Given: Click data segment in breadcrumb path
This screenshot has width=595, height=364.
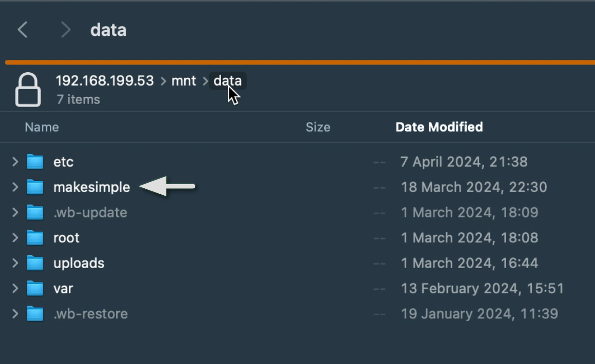Looking at the screenshot, I should point(227,81).
